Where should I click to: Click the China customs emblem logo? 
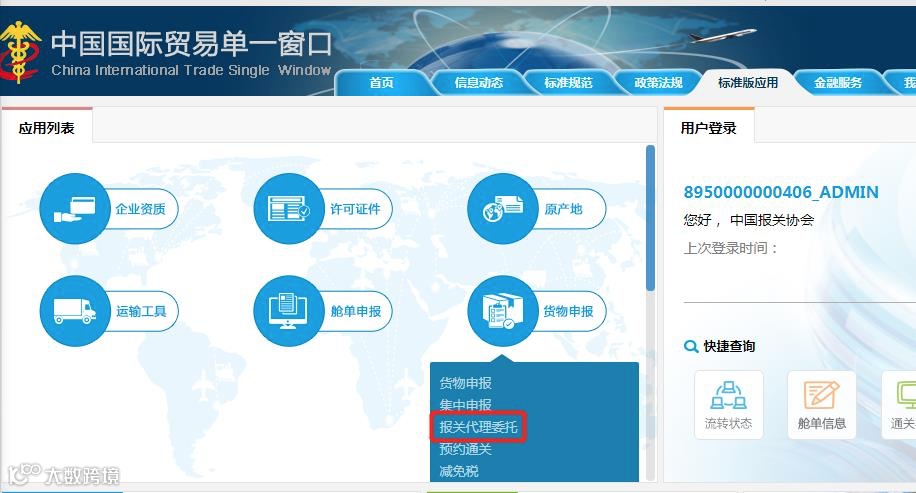tap(20, 53)
